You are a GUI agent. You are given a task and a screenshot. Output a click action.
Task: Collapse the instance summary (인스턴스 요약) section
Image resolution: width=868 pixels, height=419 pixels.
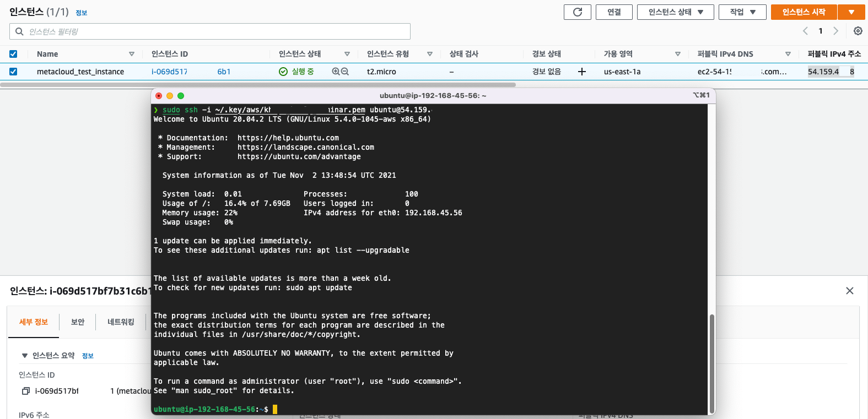click(25, 356)
